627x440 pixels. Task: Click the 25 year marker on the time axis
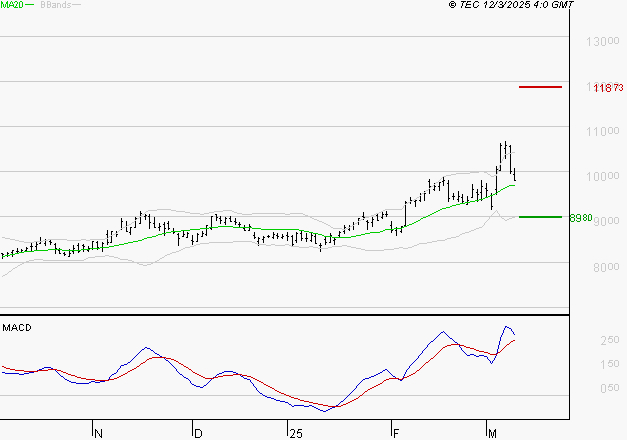(296, 434)
